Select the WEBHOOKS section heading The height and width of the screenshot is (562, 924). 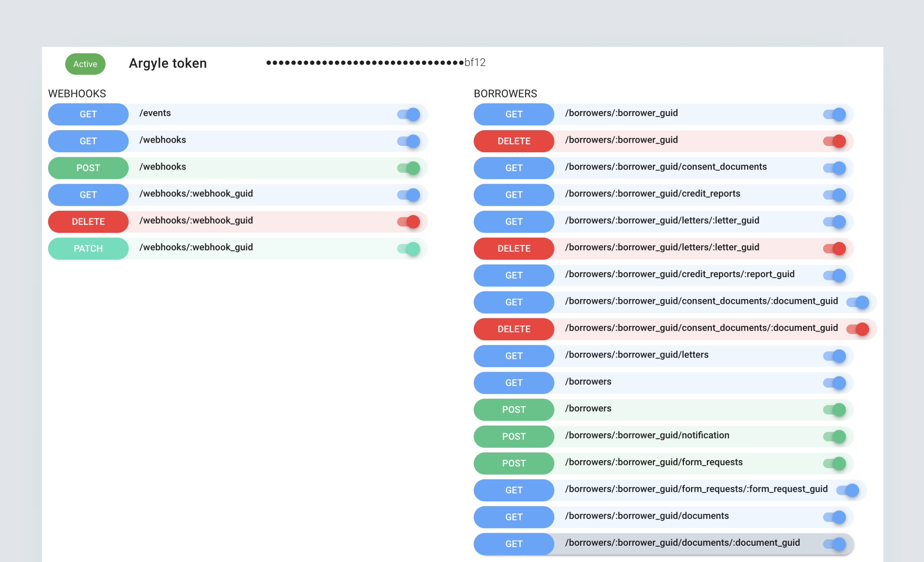(77, 94)
